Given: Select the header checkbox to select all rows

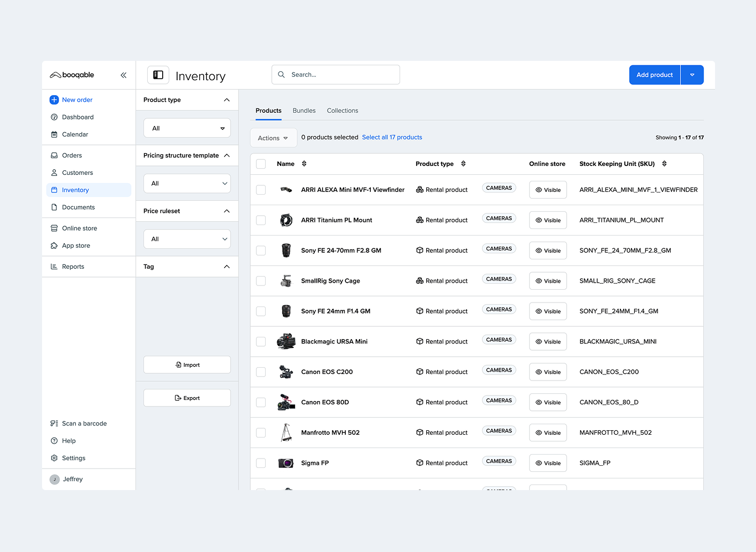Looking at the screenshot, I should (261, 164).
